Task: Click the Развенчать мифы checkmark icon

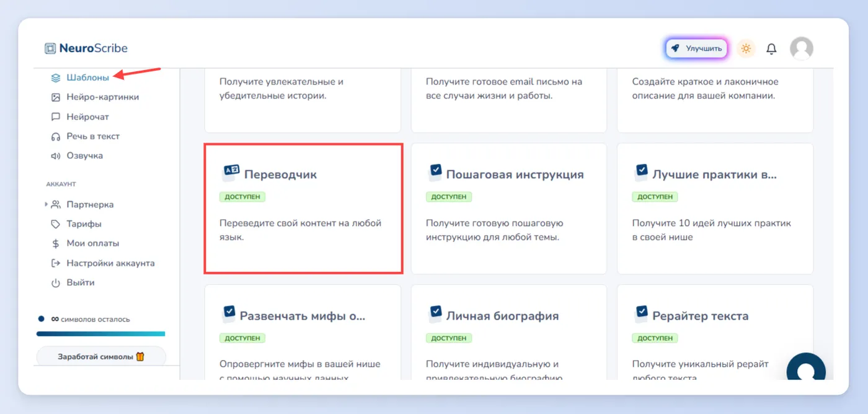Action: click(x=229, y=314)
